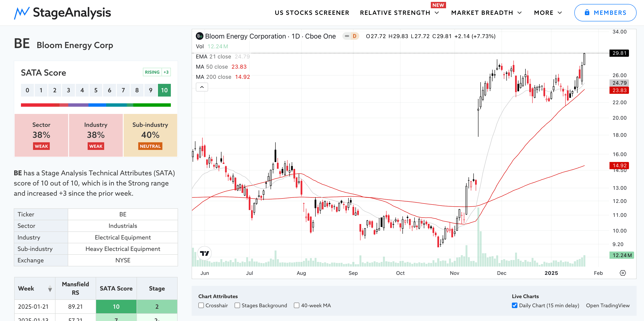Open chart settings gear icon

(623, 273)
